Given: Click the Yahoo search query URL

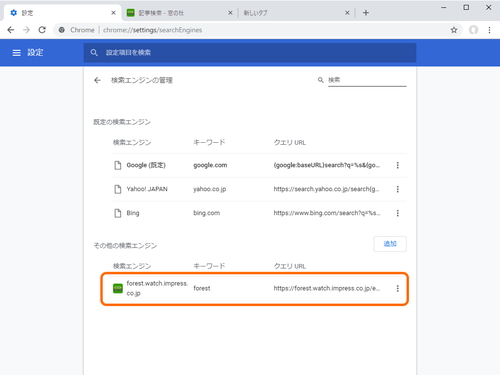Looking at the screenshot, I should coord(326,189).
